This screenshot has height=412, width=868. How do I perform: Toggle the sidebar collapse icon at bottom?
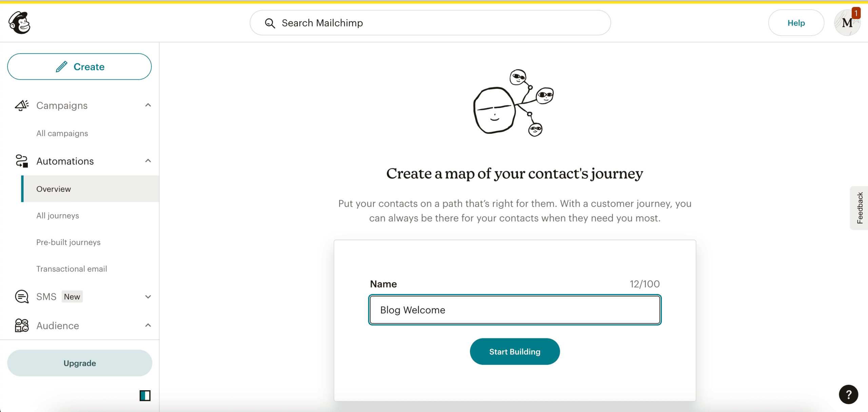click(145, 396)
